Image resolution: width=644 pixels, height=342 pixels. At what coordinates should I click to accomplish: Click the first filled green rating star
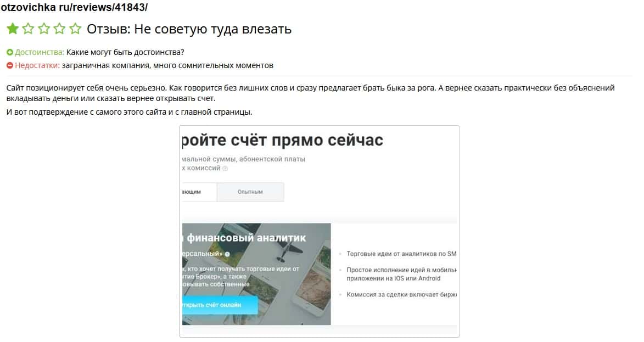[13, 29]
